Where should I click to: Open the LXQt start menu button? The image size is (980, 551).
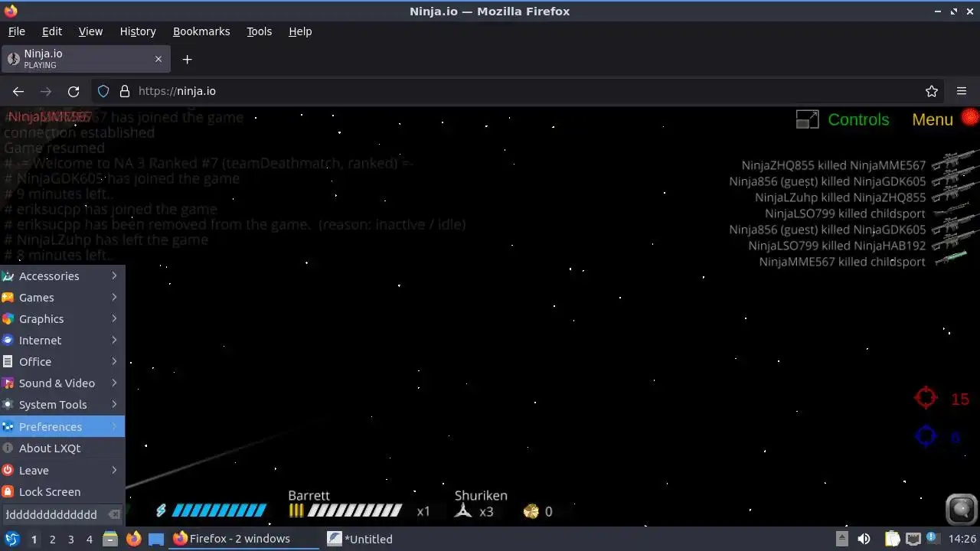point(12,539)
